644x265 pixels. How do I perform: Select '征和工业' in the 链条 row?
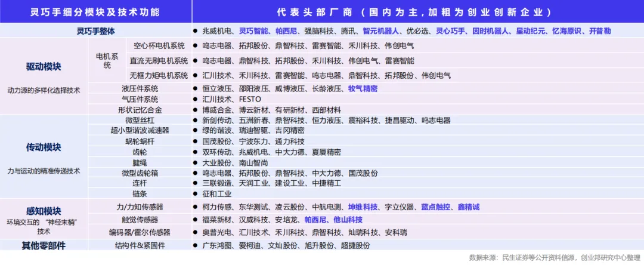pyautogui.click(x=217, y=194)
